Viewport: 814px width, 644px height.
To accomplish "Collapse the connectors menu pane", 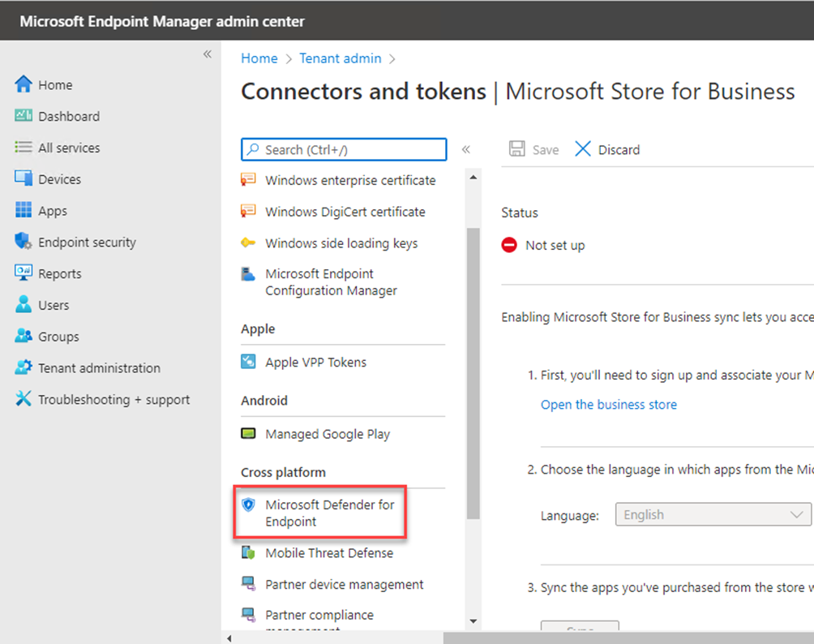I will [466, 149].
